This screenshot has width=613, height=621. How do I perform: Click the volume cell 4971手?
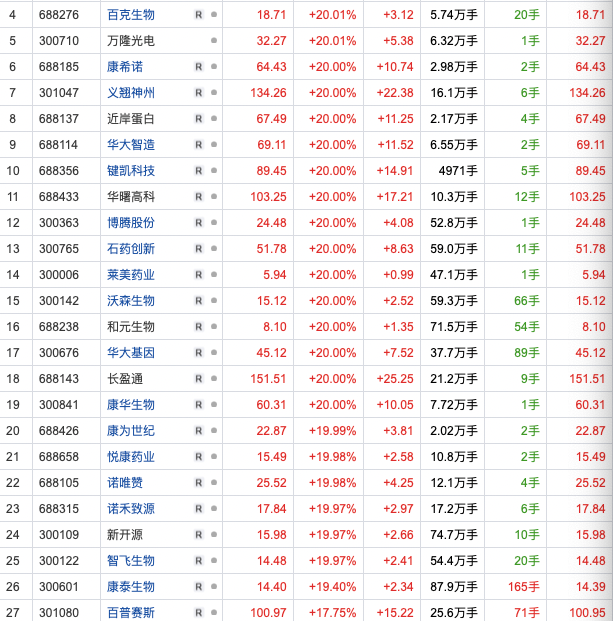[458, 171]
